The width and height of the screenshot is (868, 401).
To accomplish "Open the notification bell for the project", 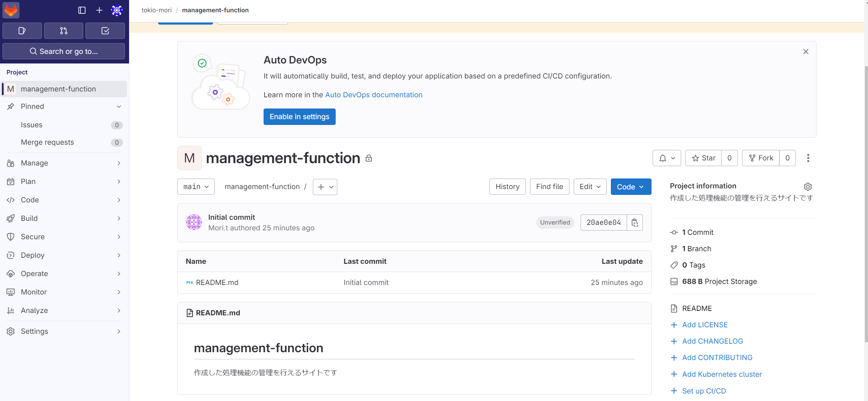I will tap(666, 158).
